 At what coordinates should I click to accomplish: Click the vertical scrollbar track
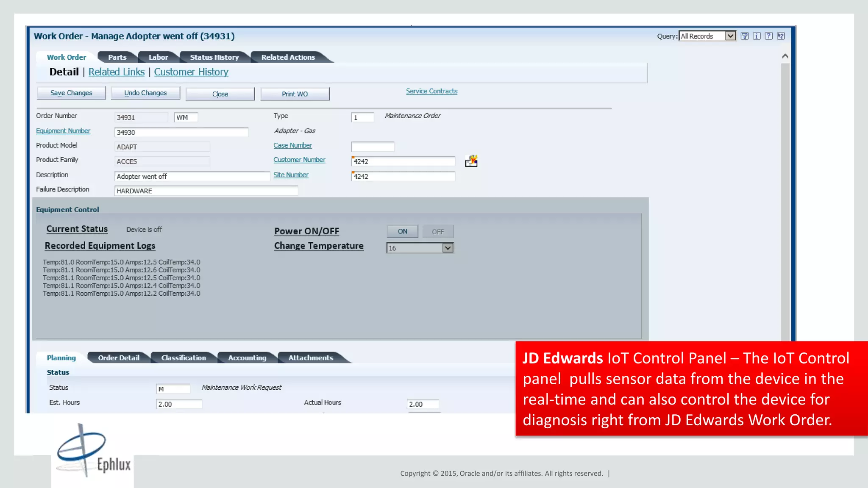[x=785, y=201]
